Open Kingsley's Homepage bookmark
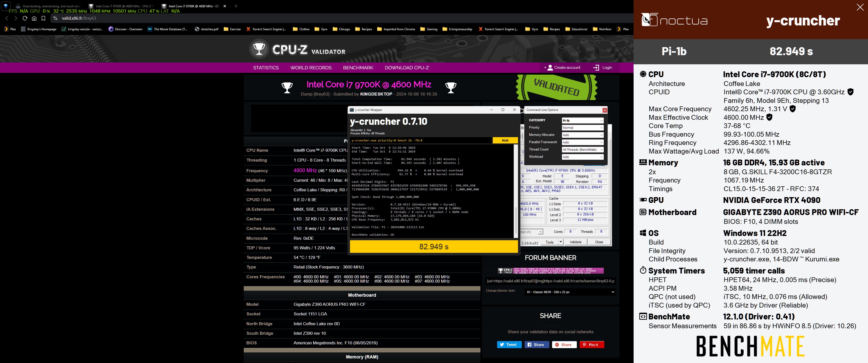 tap(38, 29)
